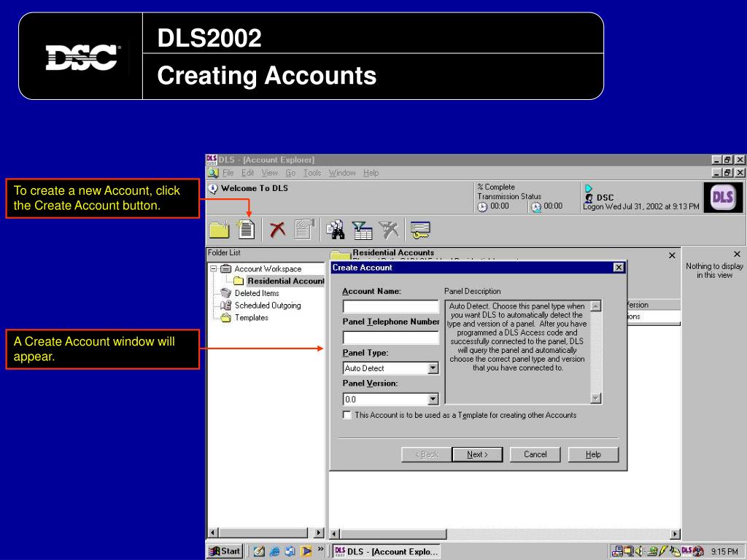Click the Internet Explorer quick launch icon
The height and width of the screenshot is (560, 747).
point(274,551)
